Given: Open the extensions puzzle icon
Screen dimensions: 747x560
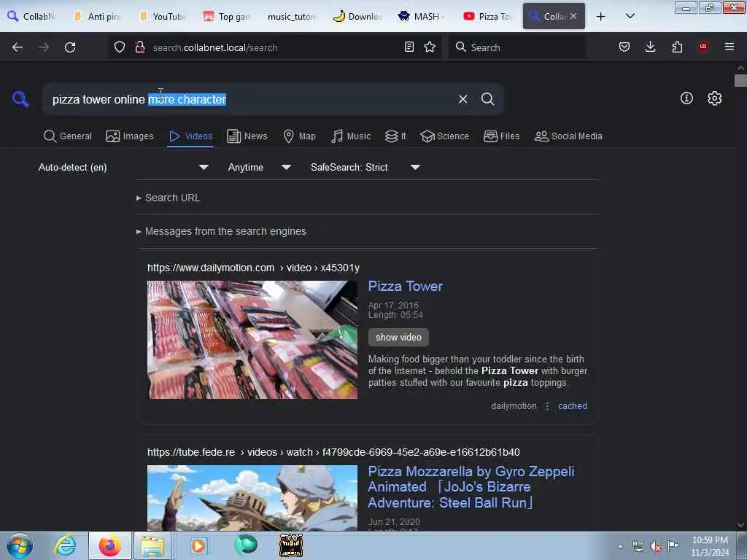Looking at the screenshot, I should pos(677,47).
